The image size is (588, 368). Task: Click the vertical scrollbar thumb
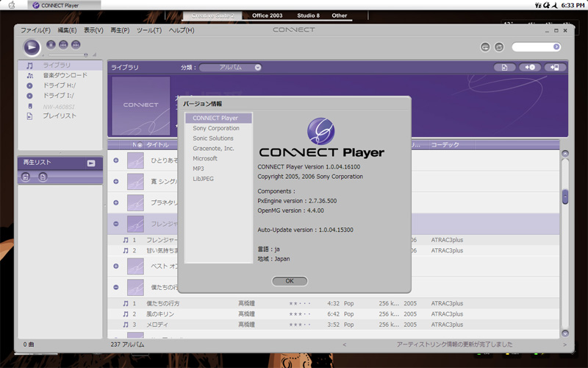click(565, 197)
